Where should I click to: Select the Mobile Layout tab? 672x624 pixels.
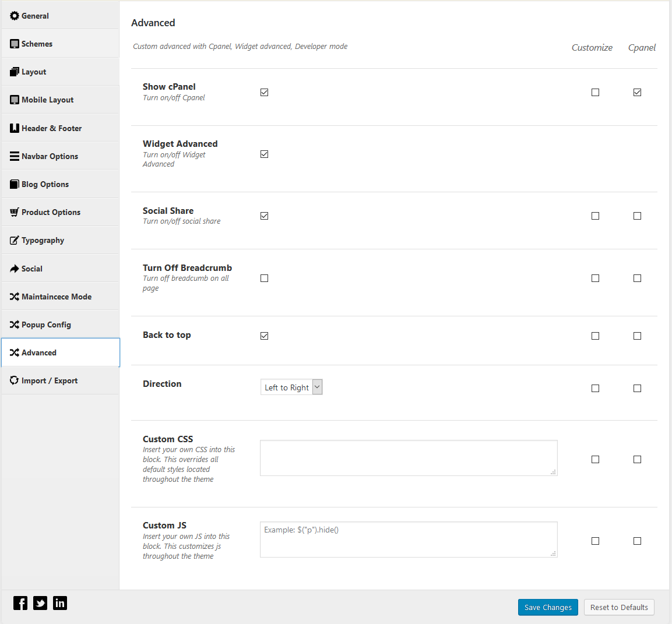pyautogui.click(x=61, y=100)
